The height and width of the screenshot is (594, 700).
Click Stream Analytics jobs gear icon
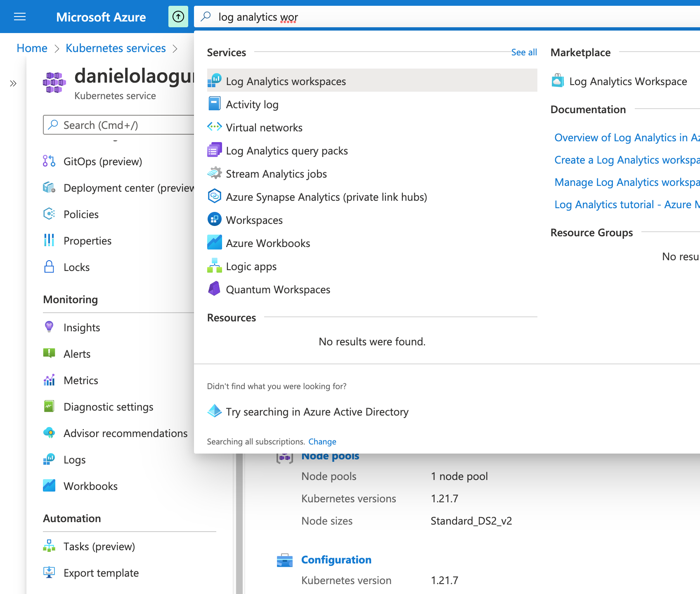(214, 173)
